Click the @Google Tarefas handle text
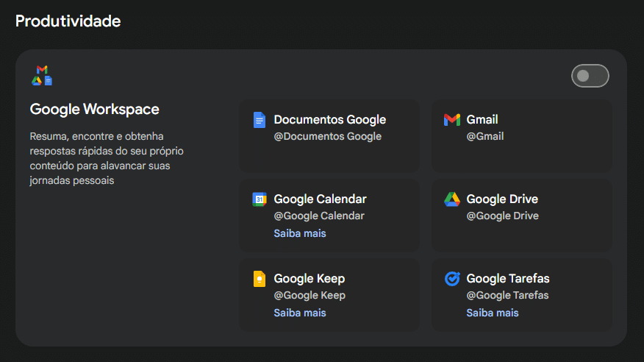This screenshot has height=362, width=644. [x=507, y=295]
